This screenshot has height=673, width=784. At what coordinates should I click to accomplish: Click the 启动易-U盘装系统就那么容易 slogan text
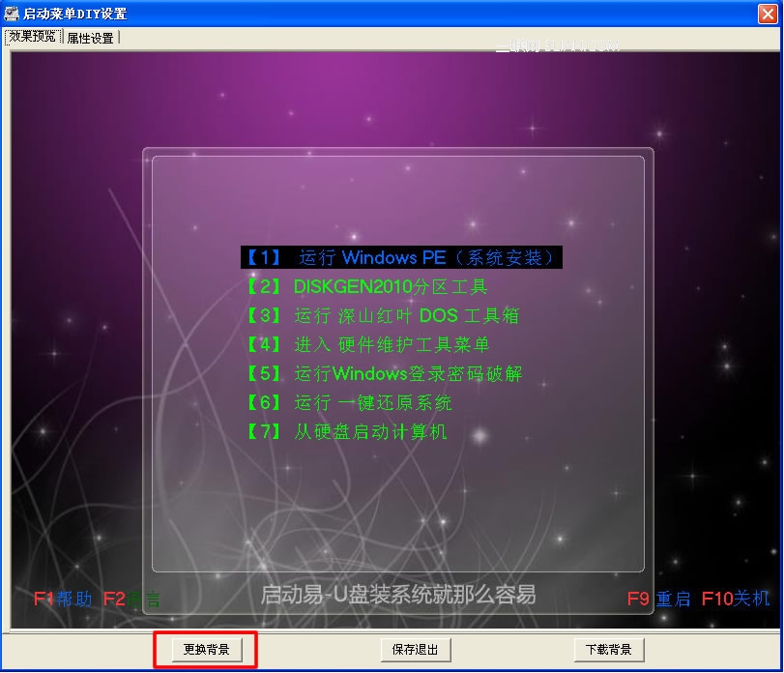tap(398, 595)
